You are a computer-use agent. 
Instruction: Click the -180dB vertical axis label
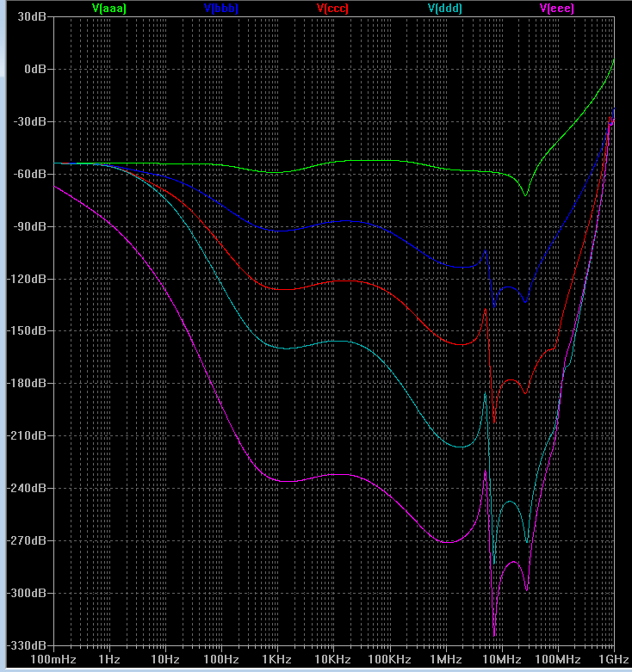27,383
